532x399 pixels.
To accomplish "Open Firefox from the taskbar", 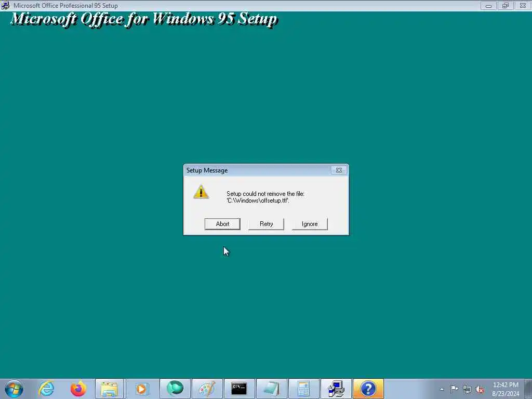I will click(78, 389).
